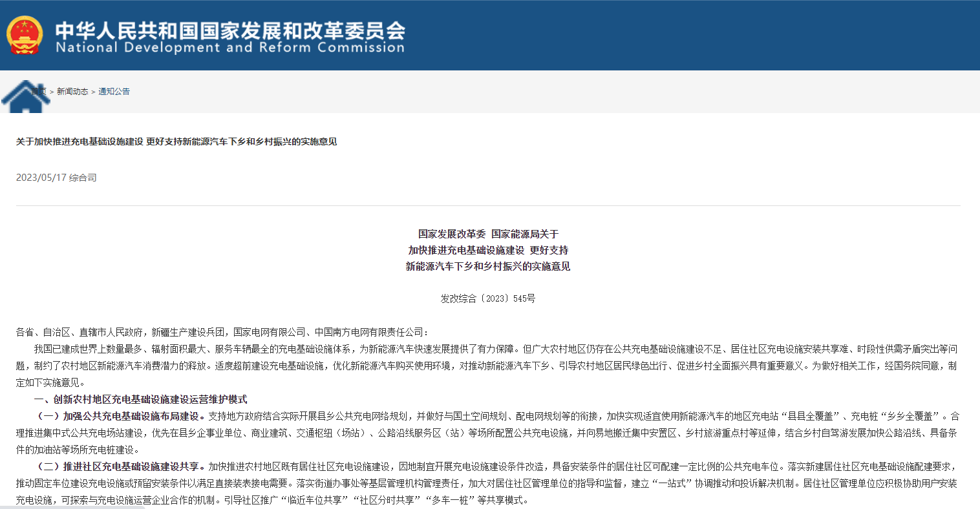Click the English title National Development and Reform Commission
Screen dimensions: 980x509
click(230, 48)
